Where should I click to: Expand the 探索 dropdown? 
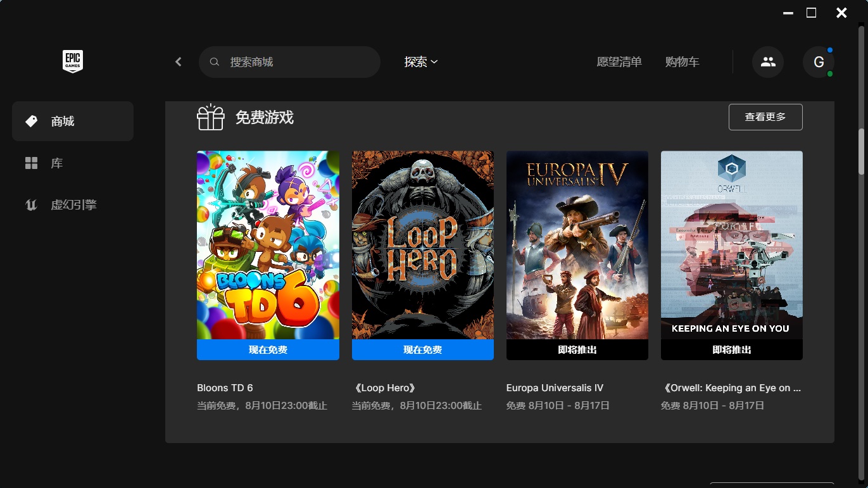pos(421,62)
